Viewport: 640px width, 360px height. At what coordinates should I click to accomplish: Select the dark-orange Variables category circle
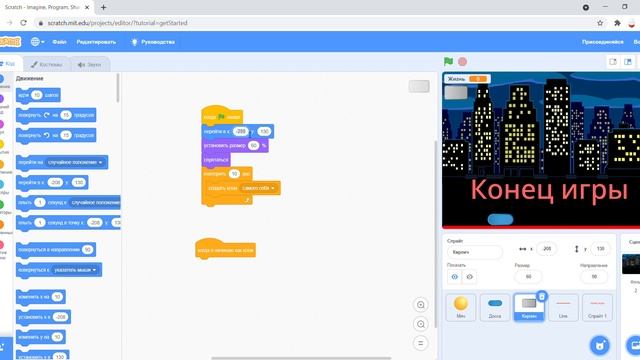2,224
